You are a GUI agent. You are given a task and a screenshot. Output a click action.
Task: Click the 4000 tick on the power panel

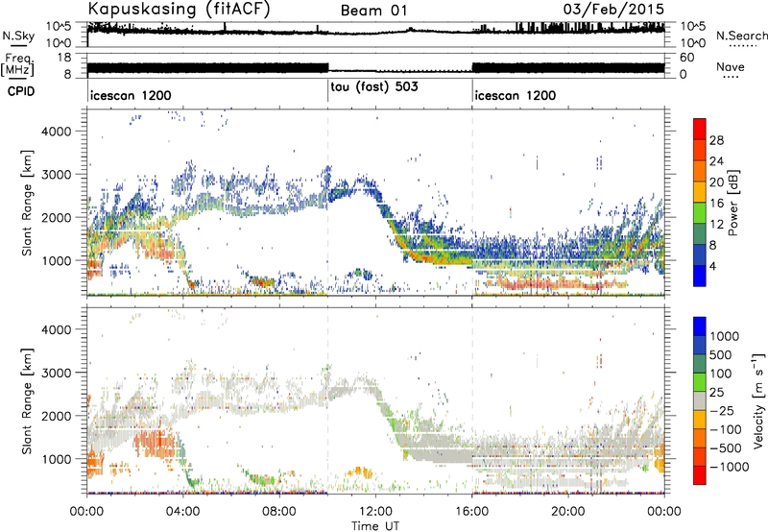[x=56, y=132]
